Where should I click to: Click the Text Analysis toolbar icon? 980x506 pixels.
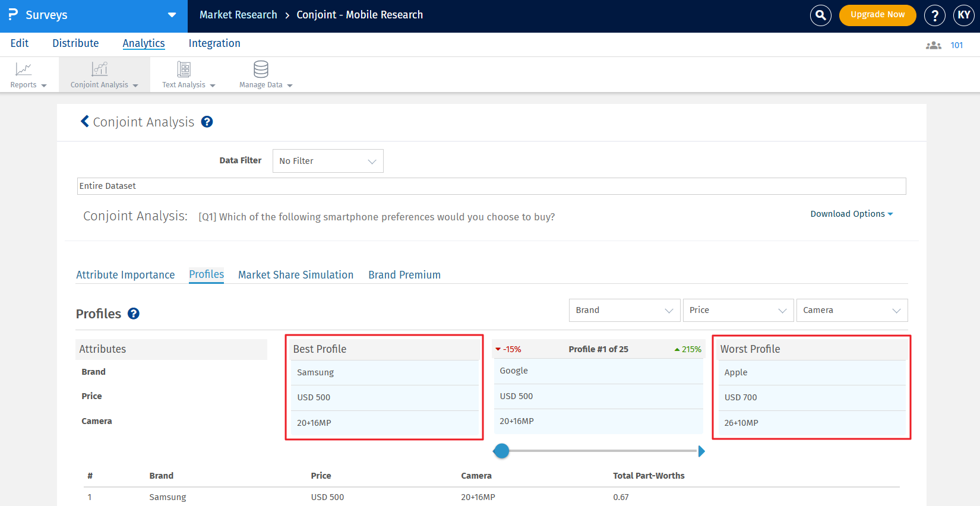tap(184, 69)
